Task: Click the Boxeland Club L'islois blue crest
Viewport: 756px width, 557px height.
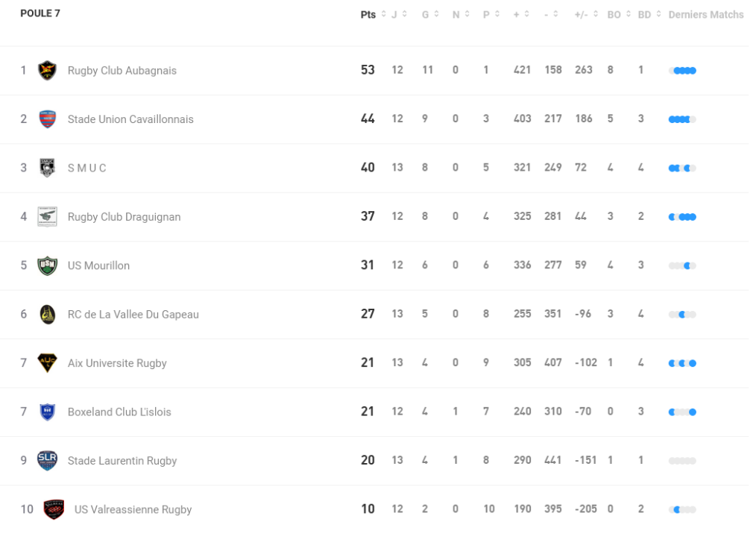Action: (x=47, y=412)
